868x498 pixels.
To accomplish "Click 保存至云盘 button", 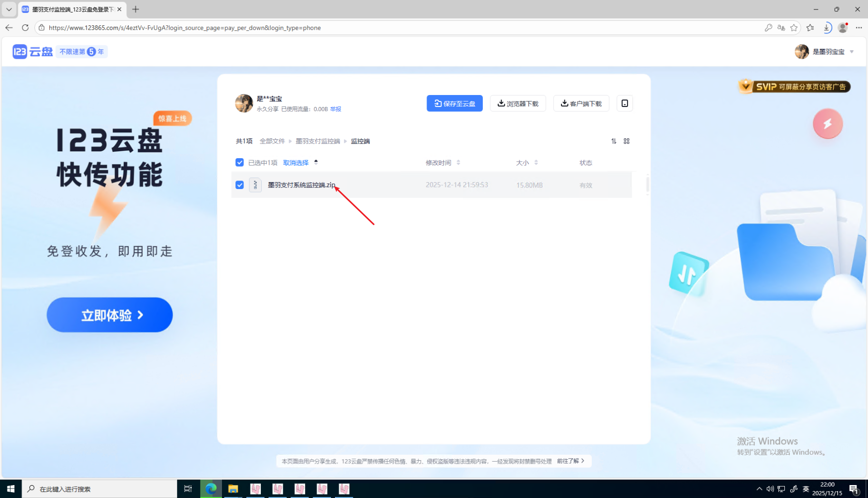I will point(454,103).
